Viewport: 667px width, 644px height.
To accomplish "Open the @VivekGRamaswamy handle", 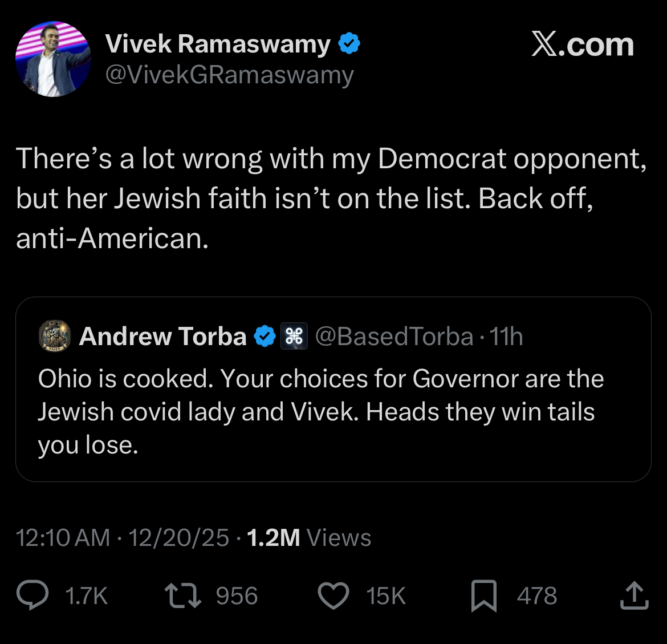I will (229, 75).
